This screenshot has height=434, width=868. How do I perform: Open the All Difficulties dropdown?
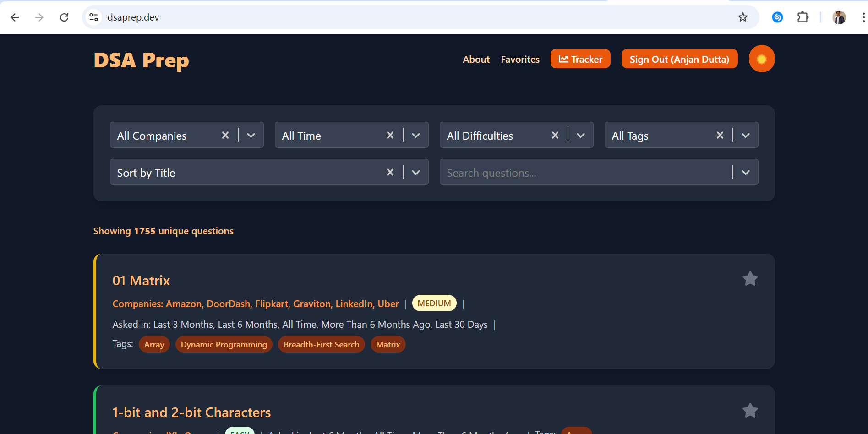pos(580,135)
